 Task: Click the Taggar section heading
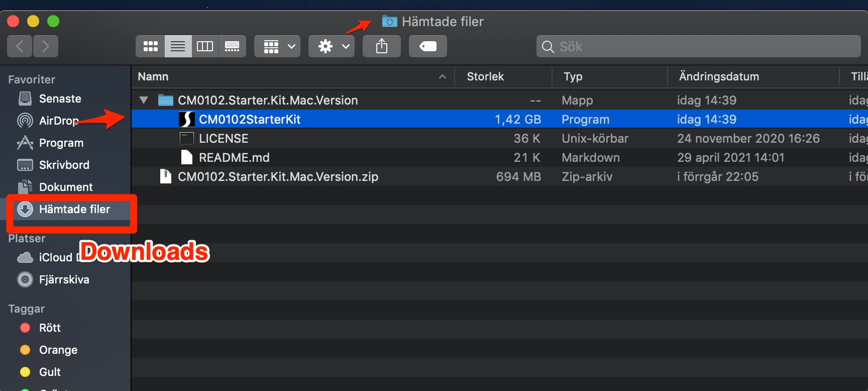point(27,309)
